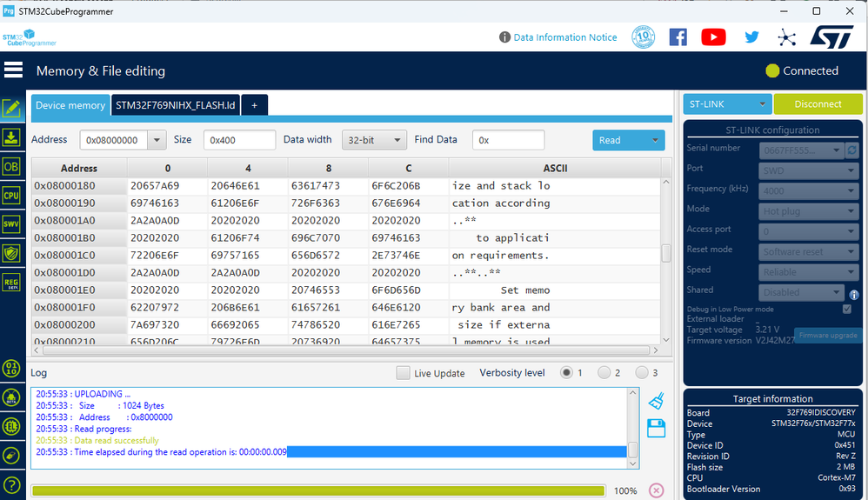This screenshot has width=868, height=500.
Task: Open Mode Hot plug dropdown
Action: pos(809,211)
